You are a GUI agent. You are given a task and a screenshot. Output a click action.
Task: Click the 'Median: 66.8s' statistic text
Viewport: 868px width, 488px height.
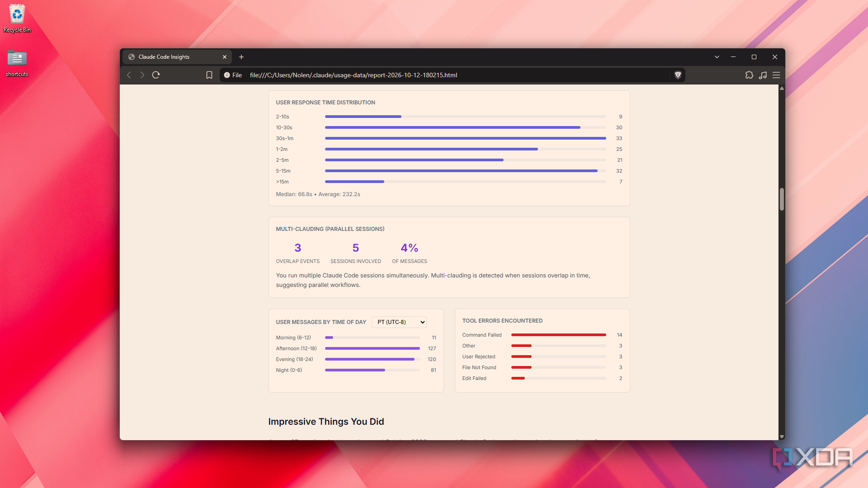coord(294,194)
